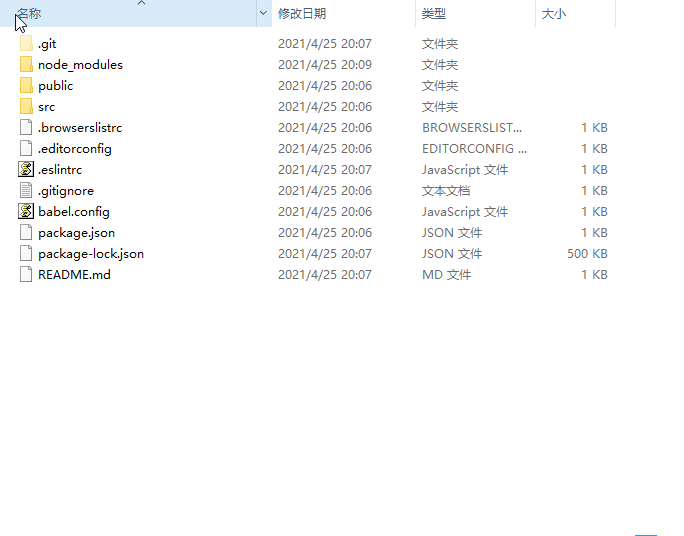Select the 'README.md' file name
This screenshot has height=536, width=684.
pyautogui.click(x=74, y=275)
